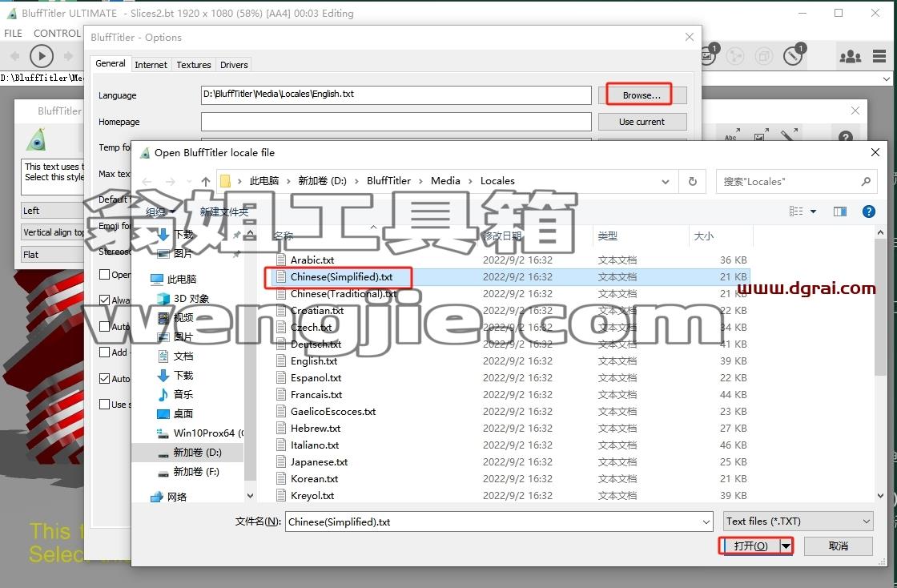Go up one folder with the up arrow
The width and height of the screenshot is (897, 588).
(x=206, y=181)
